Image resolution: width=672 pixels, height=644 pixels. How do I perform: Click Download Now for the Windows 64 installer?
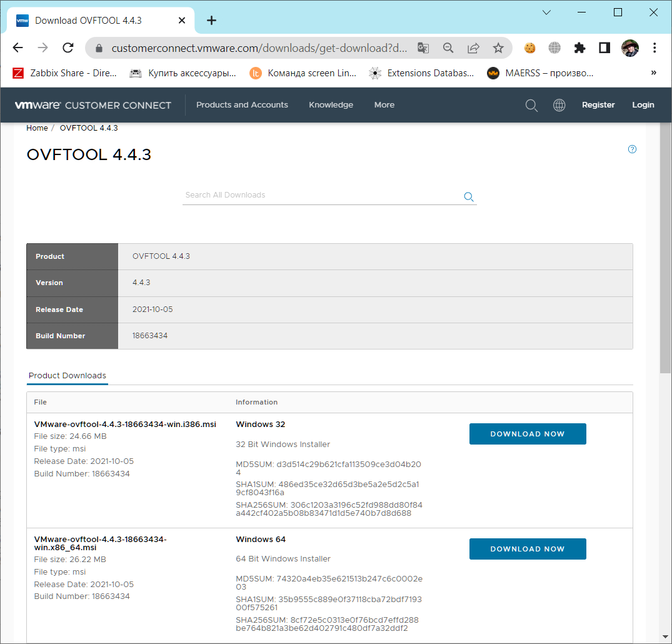(x=527, y=548)
